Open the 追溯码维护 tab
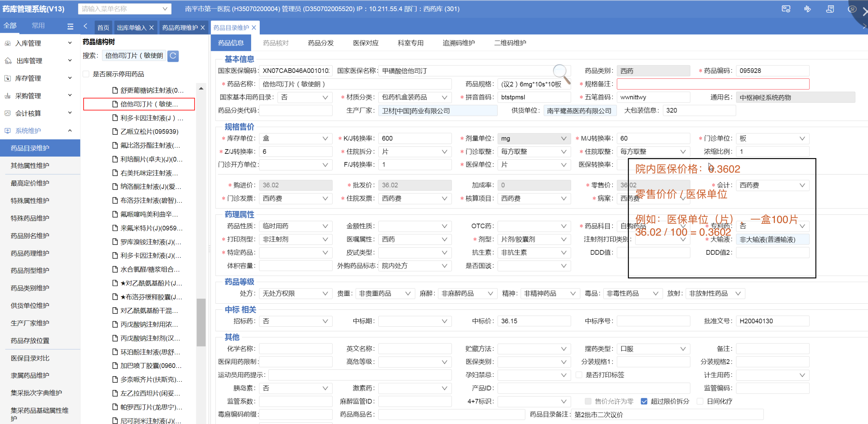868x424 pixels. [x=458, y=43]
